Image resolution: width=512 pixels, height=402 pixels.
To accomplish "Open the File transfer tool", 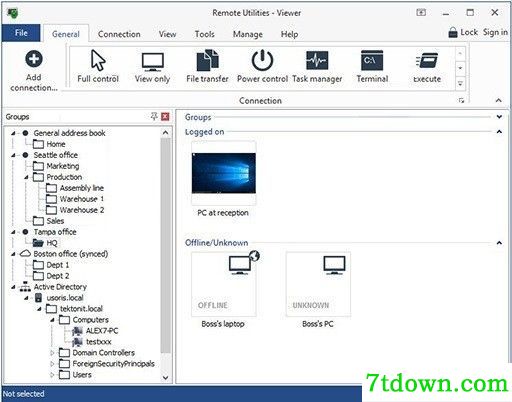I will pos(207,60).
